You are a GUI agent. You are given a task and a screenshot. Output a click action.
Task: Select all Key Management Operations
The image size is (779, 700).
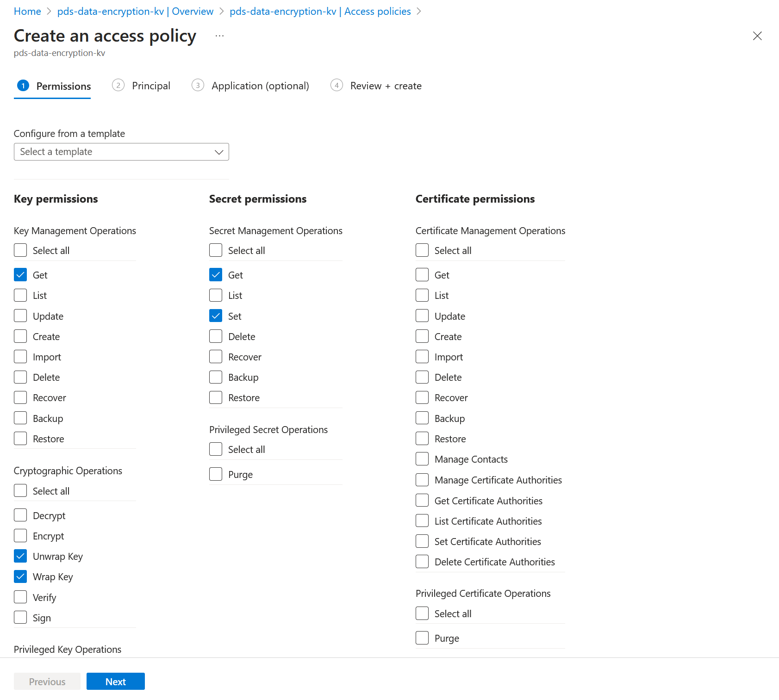pos(20,250)
